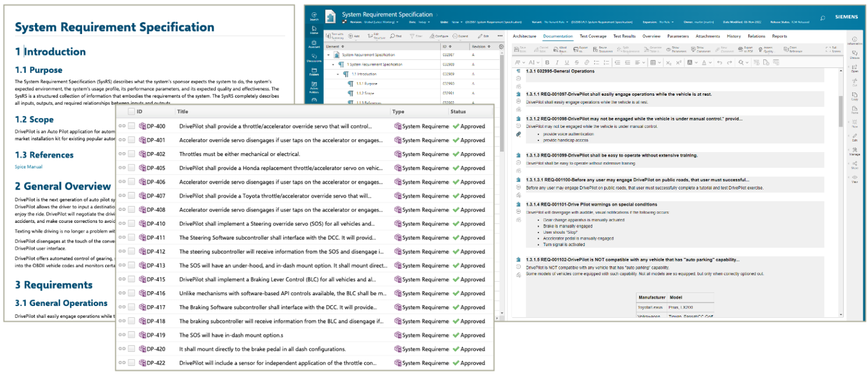
Task: Click the Export to PDF icon
Action: (x=747, y=49)
